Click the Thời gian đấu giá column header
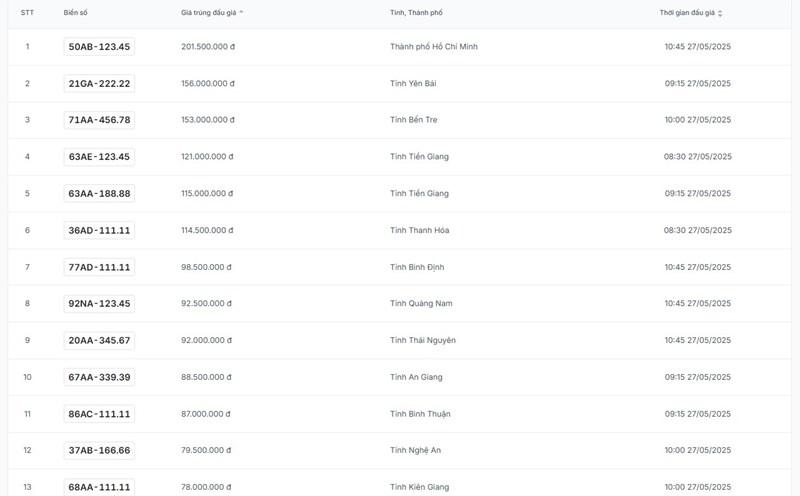Image resolution: width=800 pixels, height=496 pixels. point(687,13)
